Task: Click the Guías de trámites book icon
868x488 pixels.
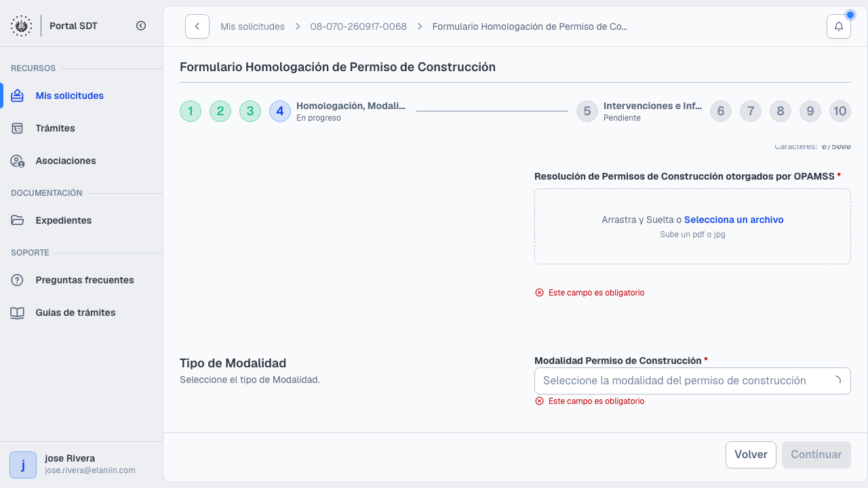Action: (18, 312)
